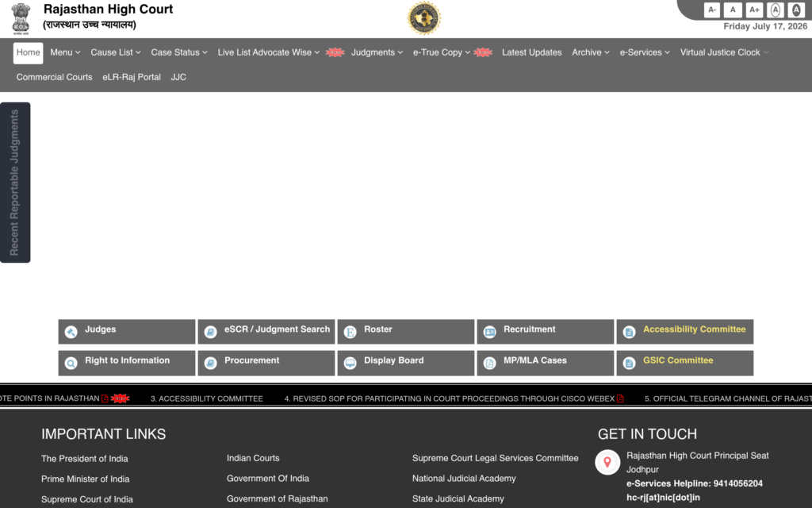Toggle the dark high-contrast A theme

pyautogui.click(x=796, y=10)
